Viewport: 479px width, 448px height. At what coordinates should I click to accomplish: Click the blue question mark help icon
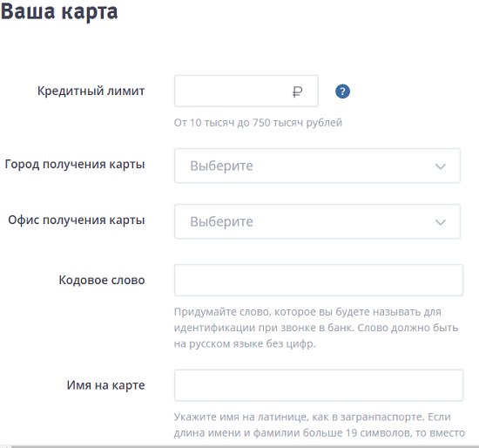[342, 92]
